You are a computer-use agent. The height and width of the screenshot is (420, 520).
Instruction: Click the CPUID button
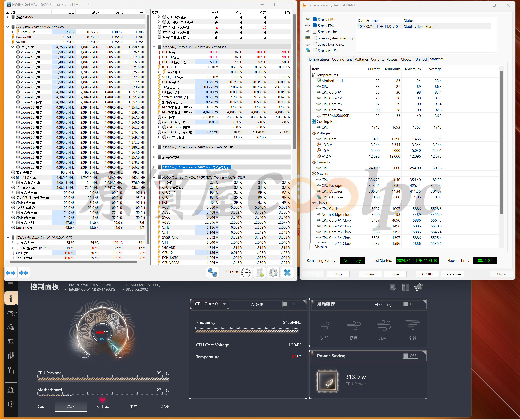point(427,274)
